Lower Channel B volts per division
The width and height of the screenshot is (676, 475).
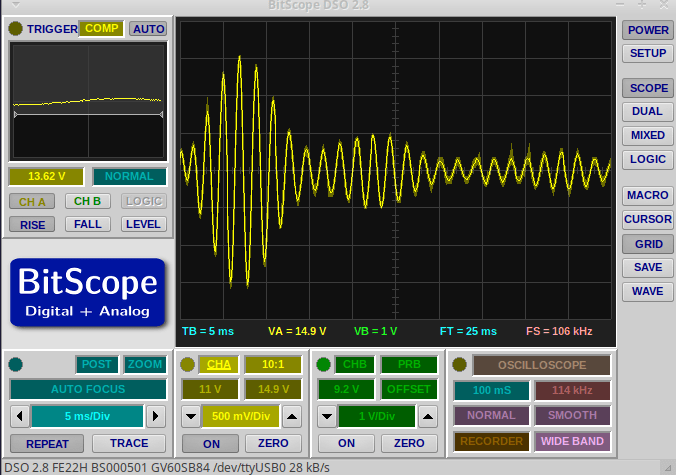(x=327, y=417)
